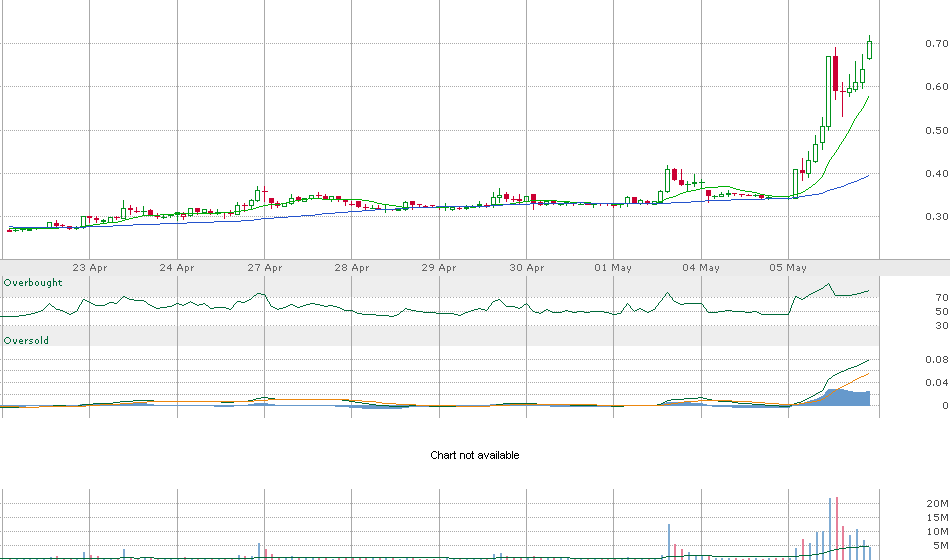Click the 01 May date label
The image size is (950, 560).
click(x=613, y=267)
